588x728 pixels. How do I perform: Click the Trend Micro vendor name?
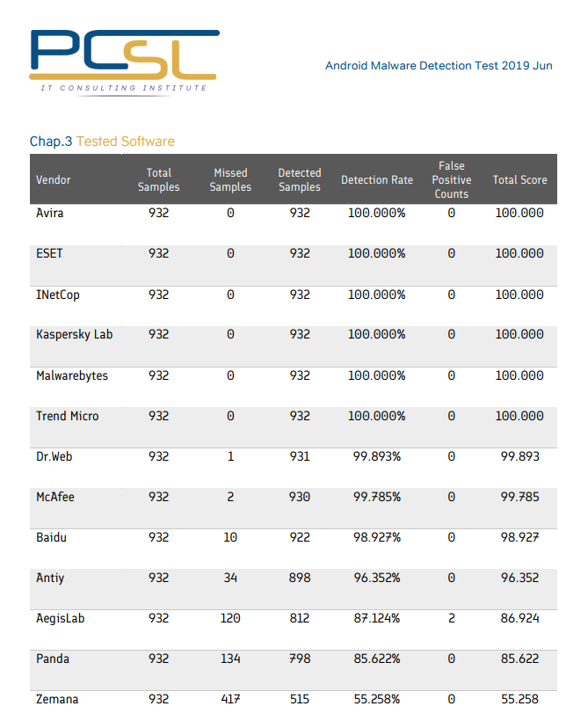[68, 416]
